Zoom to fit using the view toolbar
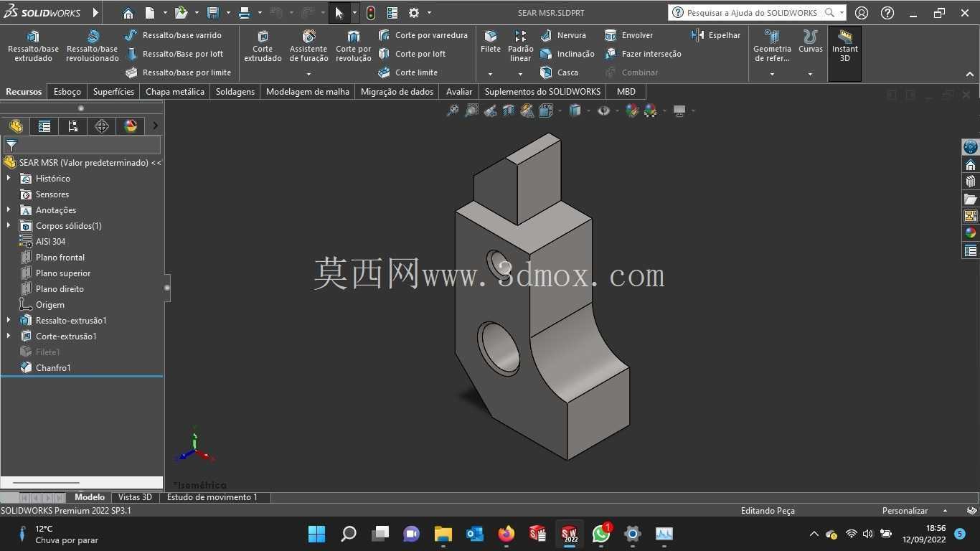This screenshot has height=551, width=980. [x=453, y=110]
